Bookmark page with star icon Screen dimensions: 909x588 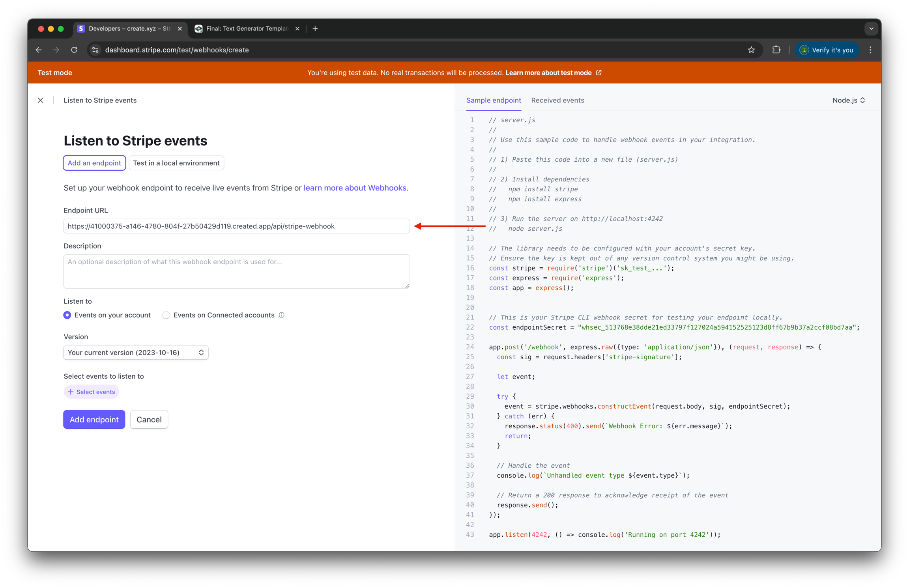coord(751,50)
